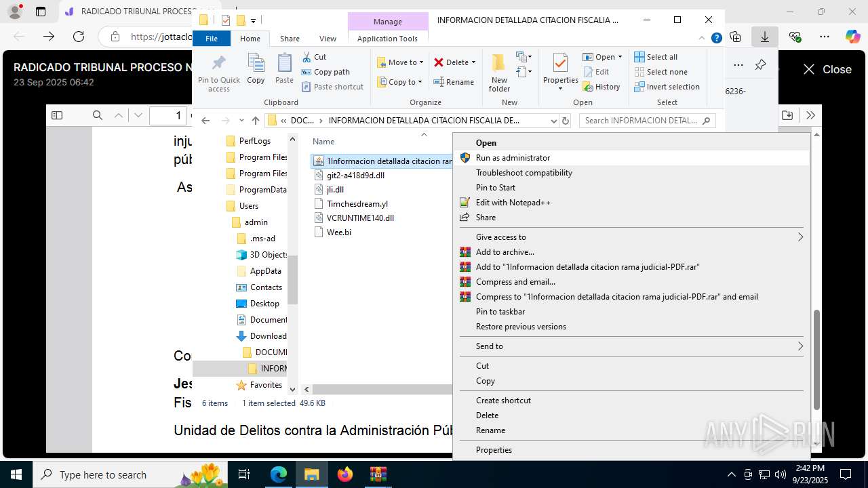Screen dimensions: 868x488
Task: Select the jli.dll file
Action: coord(335,190)
